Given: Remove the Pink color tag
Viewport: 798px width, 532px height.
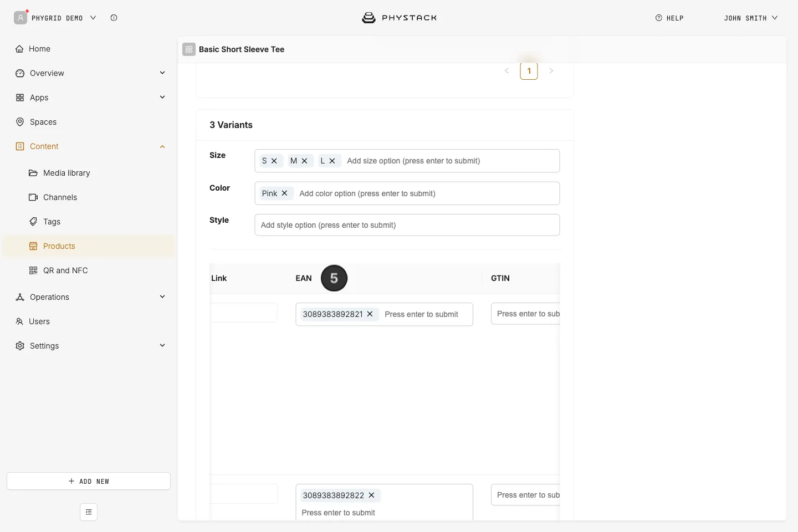Looking at the screenshot, I should point(284,193).
